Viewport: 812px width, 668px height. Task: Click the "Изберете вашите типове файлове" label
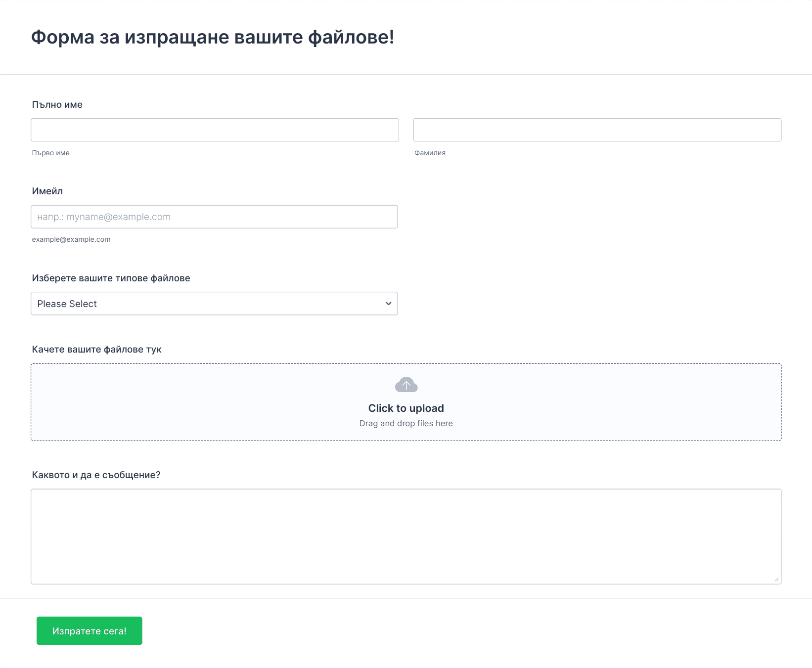click(111, 278)
